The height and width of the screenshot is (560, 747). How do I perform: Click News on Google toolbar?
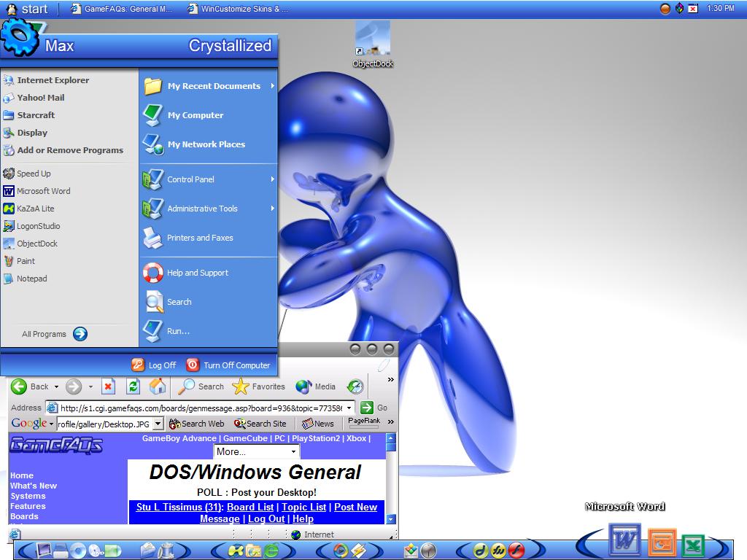click(318, 424)
